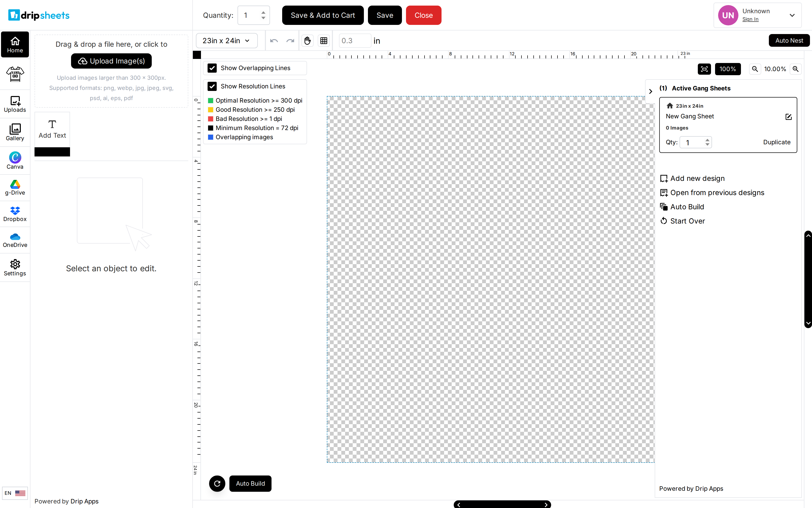Zoom out with the magnifier minus
This screenshot has width=812, height=508.
tap(755, 69)
